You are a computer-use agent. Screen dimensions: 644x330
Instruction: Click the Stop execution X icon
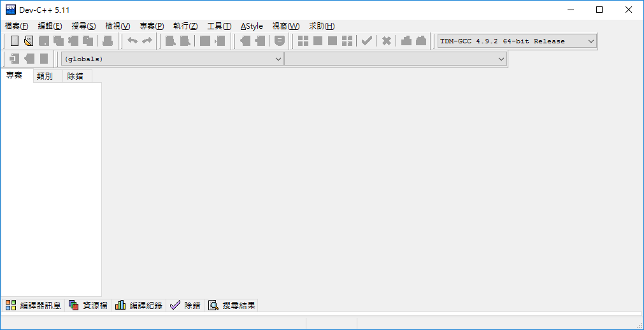coord(387,41)
